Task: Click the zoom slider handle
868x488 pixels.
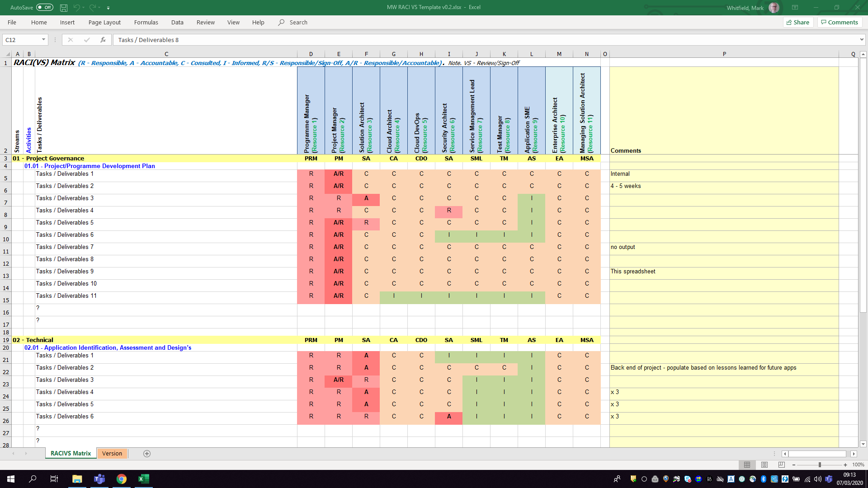Action: pos(820,465)
